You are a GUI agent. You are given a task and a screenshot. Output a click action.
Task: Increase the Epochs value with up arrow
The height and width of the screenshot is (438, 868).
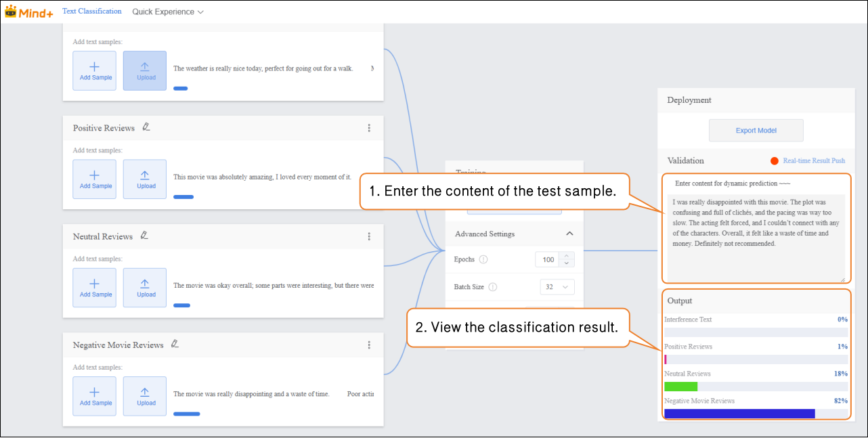pos(567,256)
